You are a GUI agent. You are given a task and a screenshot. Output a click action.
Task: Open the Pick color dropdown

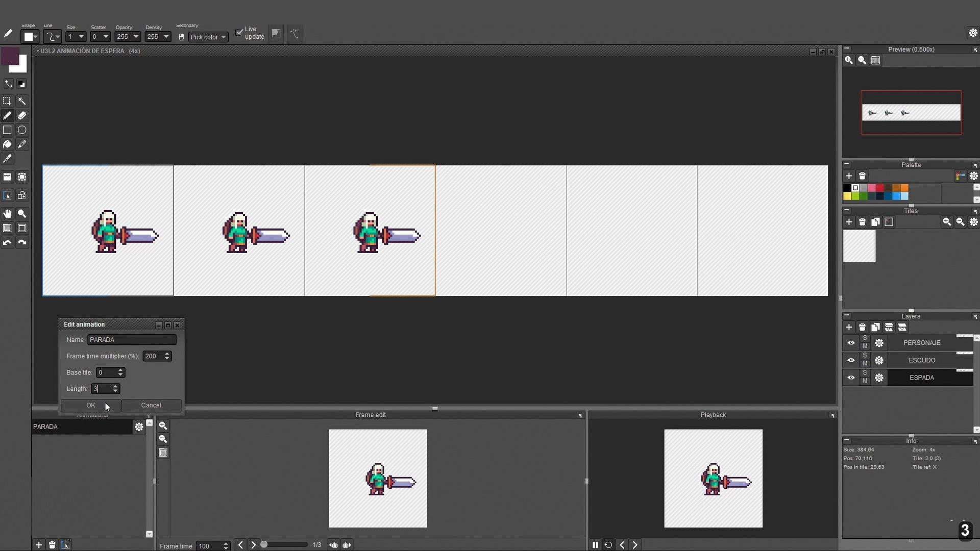[x=208, y=37]
